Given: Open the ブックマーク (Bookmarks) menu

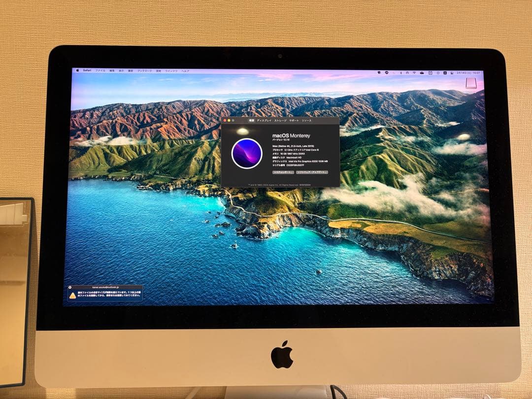Looking at the screenshot, I should [145, 71].
